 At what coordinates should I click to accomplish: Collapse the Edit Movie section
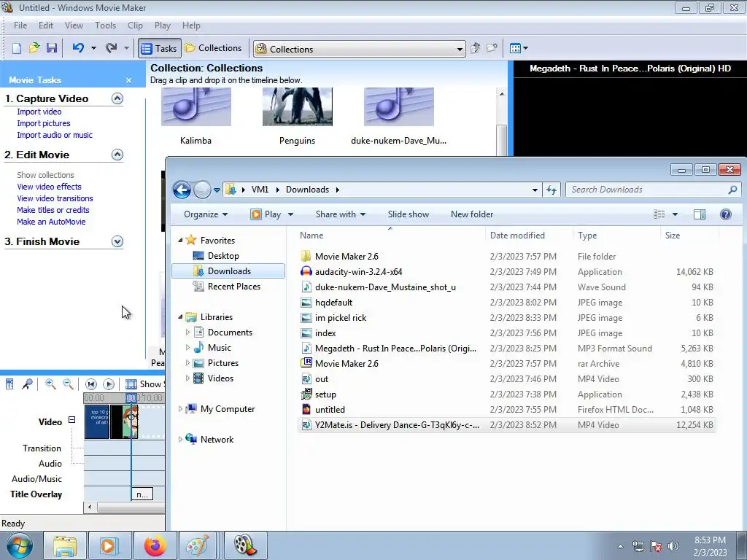tap(117, 155)
